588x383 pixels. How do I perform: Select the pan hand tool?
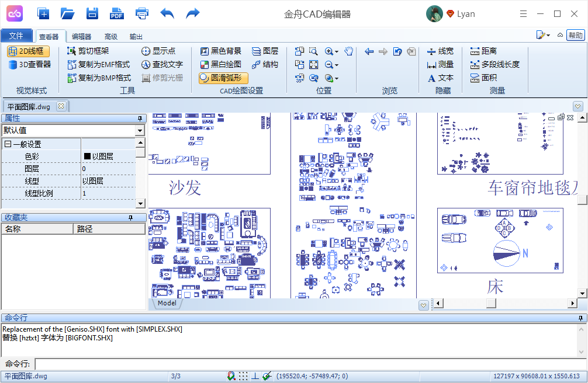tap(349, 51)
